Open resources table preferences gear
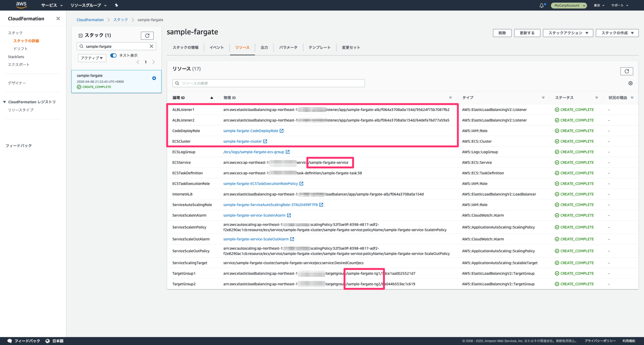Viewport: 644px width, 345px height. (630, 83)
